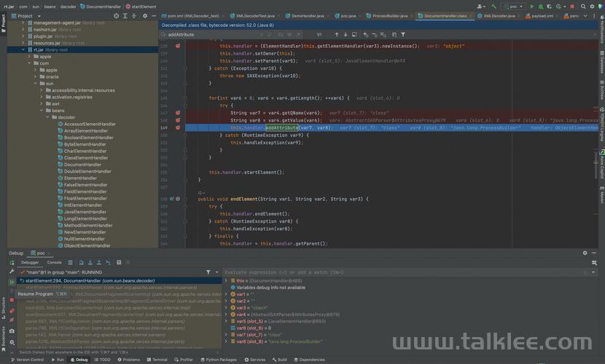Expand the management-agent.jar node
Viewport: 605px width, 364px height.
(x=23, y=23)
